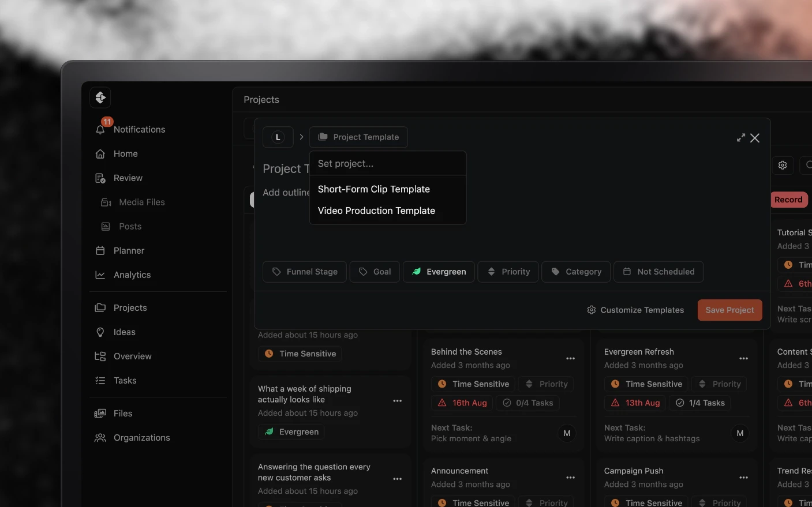812x507 pixels.
Task: Click Time Sensitive tag on Evergreen Refresh
Action: click(646, 384)
